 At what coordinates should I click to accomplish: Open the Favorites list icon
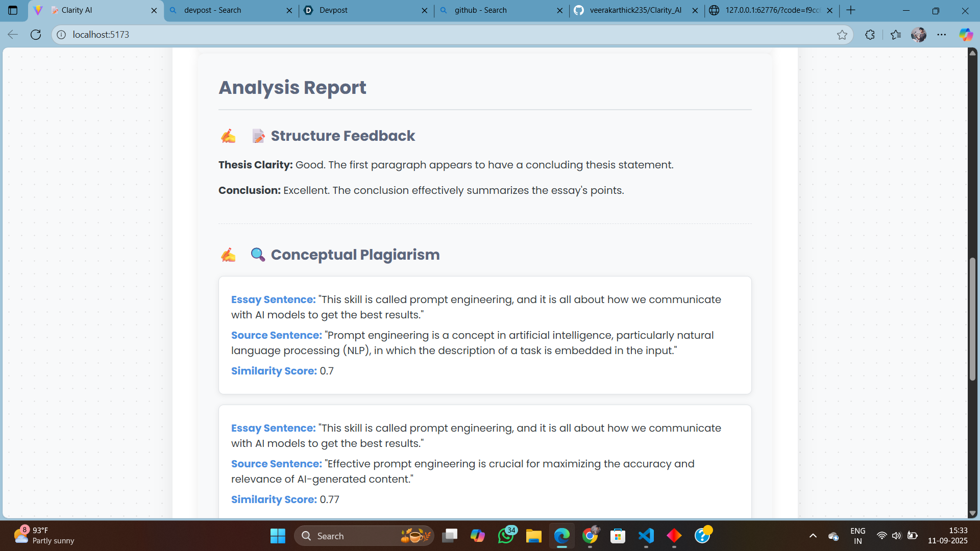[896, 35]
